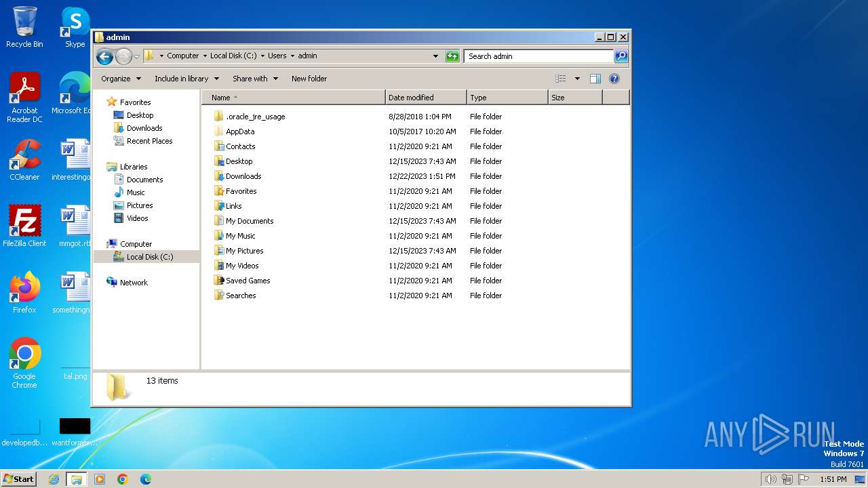Open Documents library in navigation pane

(x=144, y=180)
